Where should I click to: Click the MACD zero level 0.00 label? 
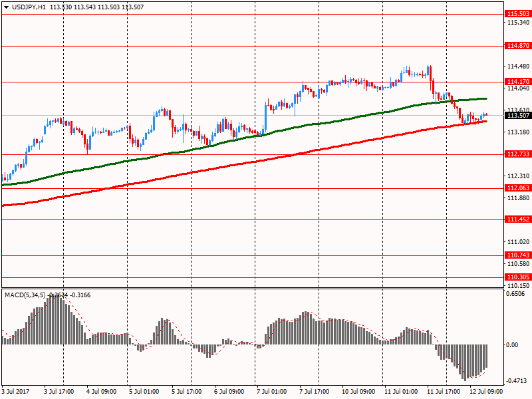(512, 345)
